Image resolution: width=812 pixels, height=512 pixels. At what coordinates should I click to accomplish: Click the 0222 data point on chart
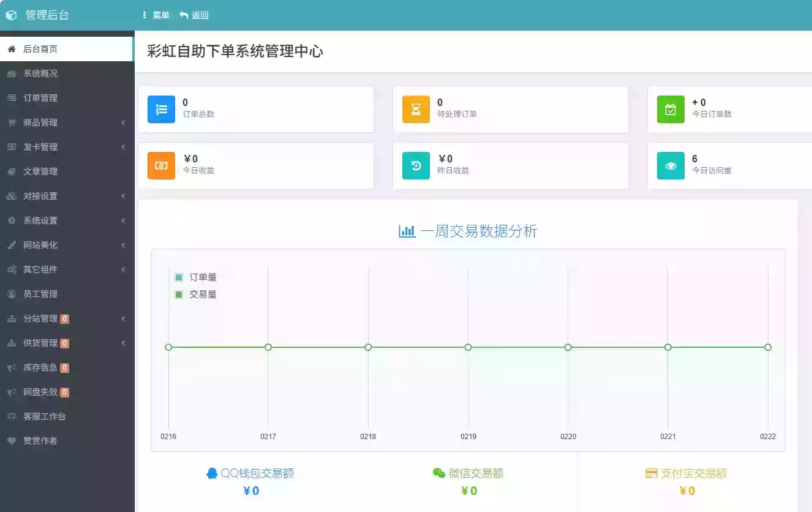[x=768, y=347]
